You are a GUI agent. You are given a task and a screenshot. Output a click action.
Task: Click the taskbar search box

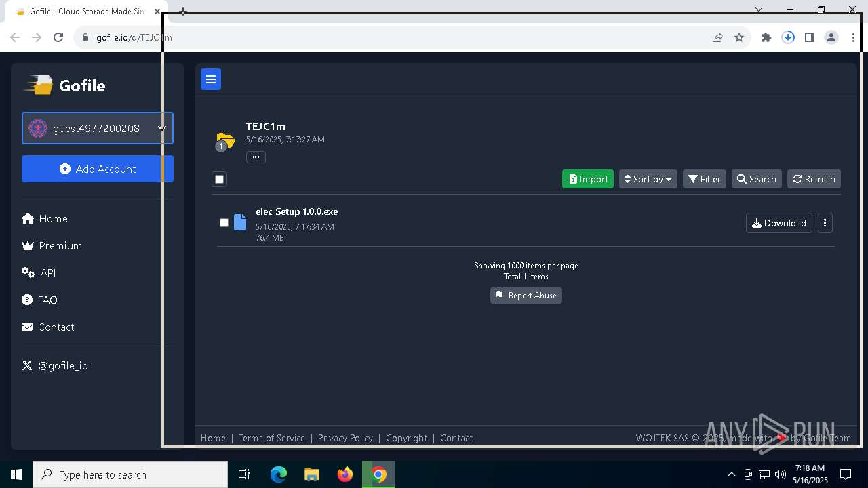click(x=130, y=474)
